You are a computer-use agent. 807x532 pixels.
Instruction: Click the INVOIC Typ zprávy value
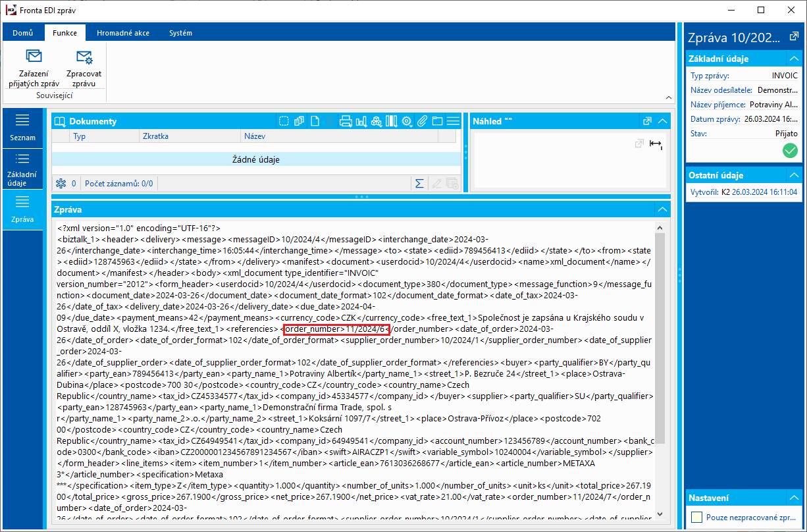(785, 76)
